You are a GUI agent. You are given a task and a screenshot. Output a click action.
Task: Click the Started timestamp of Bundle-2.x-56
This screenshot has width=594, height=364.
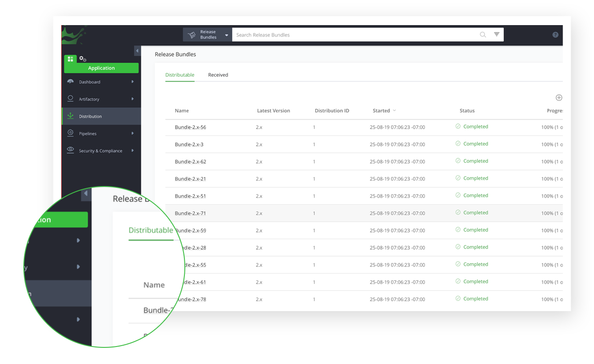(x=397, y=127)
